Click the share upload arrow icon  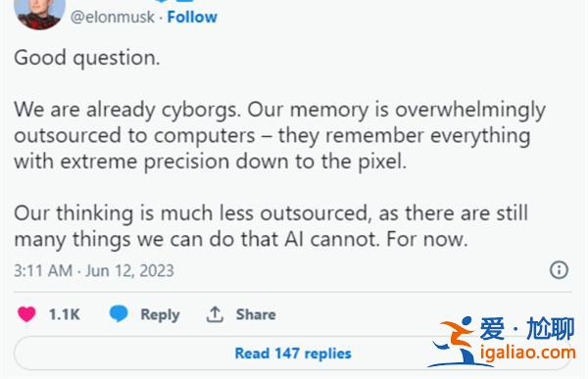[x=215, y=314]
